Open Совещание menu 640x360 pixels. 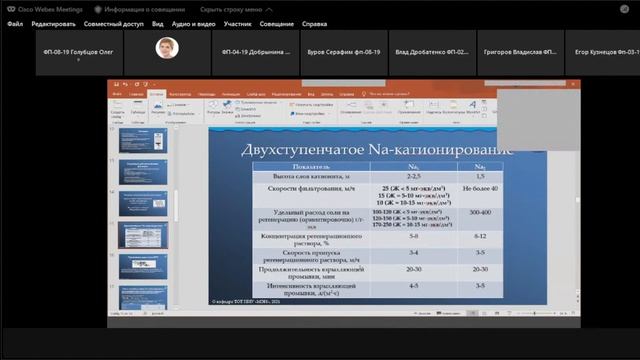(277, 24)
